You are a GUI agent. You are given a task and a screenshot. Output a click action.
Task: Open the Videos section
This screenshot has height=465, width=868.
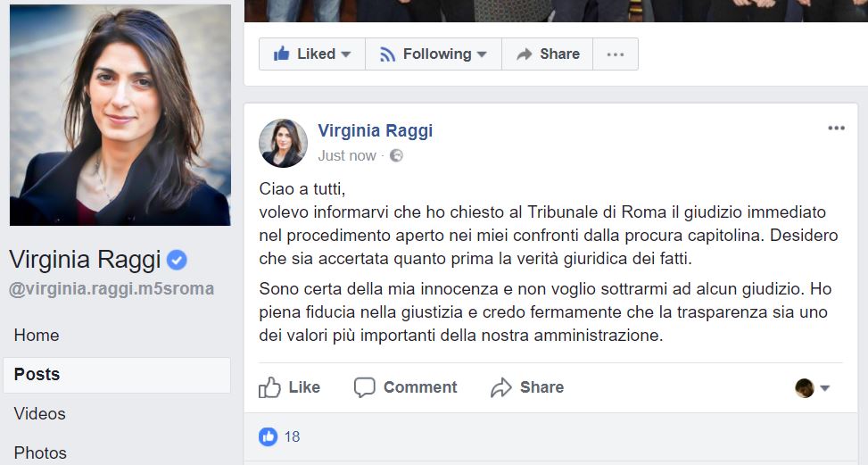click(40, 414)
